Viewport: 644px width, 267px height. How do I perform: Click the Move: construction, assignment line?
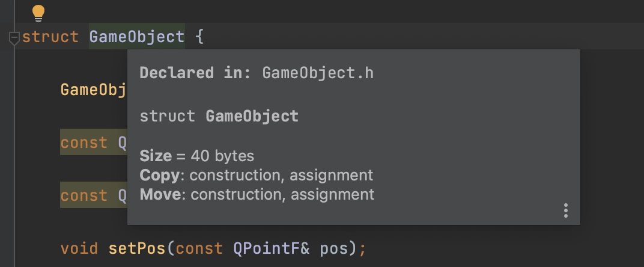click(x=257, y=194)
